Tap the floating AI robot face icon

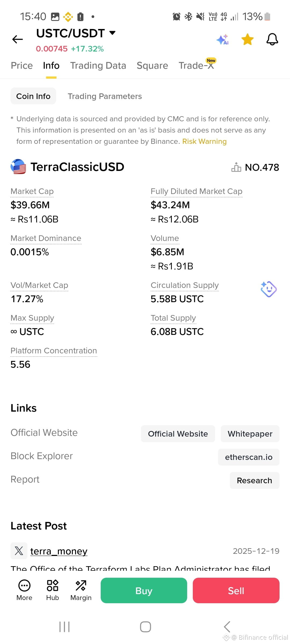269,289
